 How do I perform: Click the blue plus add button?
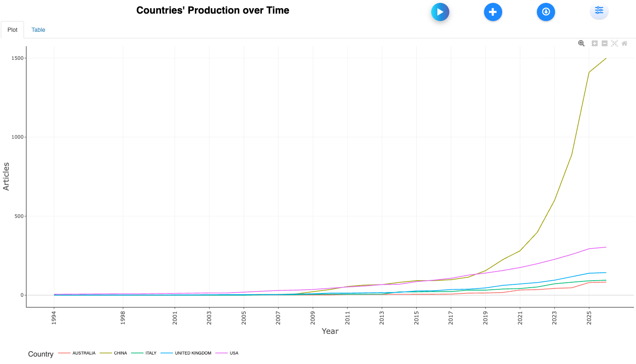tap(493, 12)
